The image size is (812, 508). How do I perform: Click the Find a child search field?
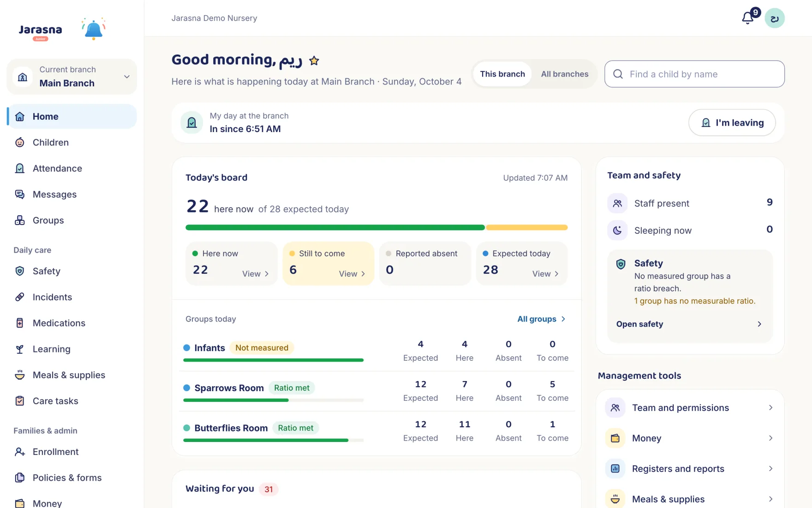tap(694, 74)
